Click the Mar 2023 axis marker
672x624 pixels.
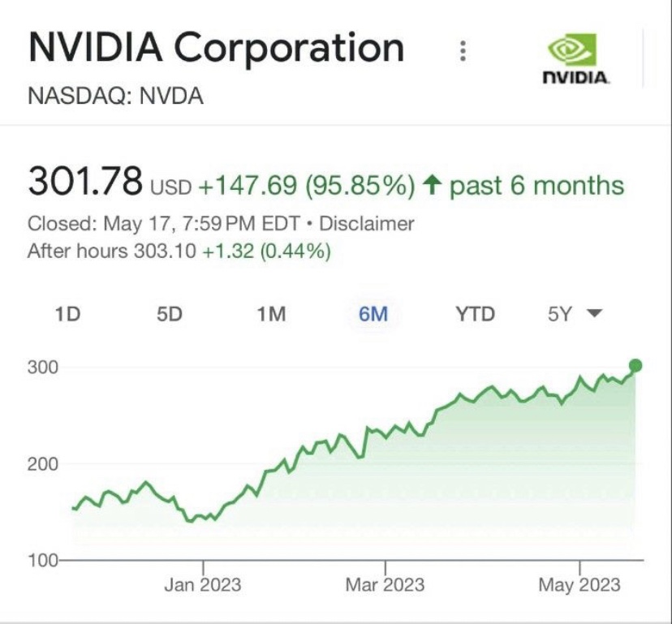click(x=385, y=585)
